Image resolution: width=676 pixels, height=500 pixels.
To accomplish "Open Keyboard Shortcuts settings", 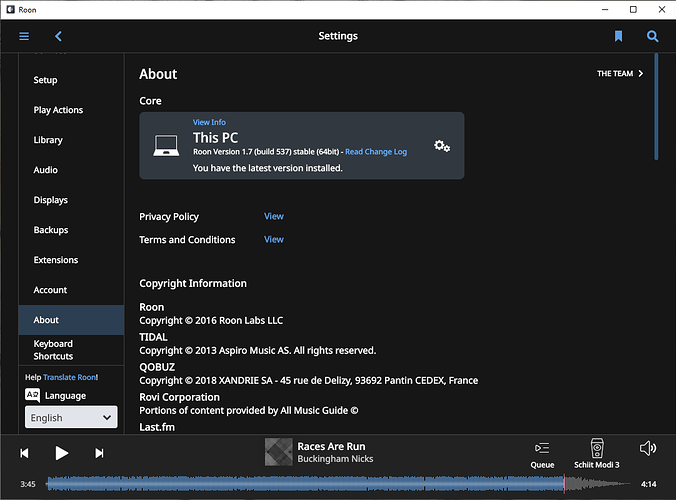I will pyautogui.click(x=71, y=350).
